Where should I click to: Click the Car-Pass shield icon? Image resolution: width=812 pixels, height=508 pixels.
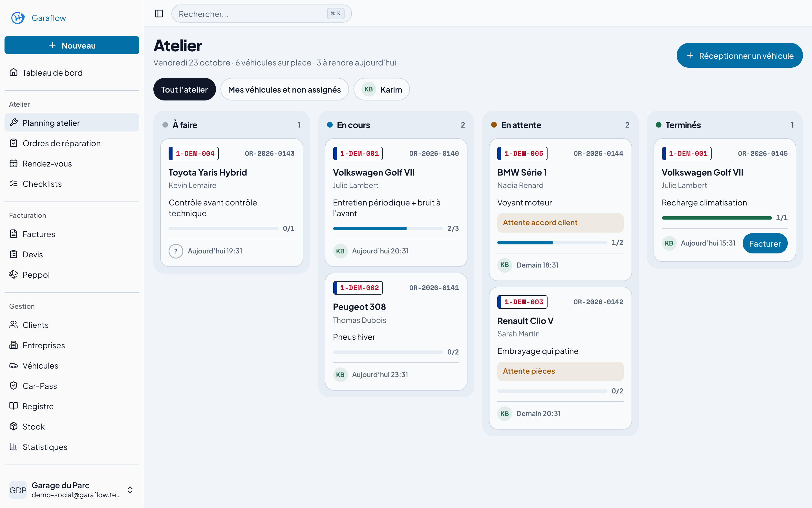[14, 386]
